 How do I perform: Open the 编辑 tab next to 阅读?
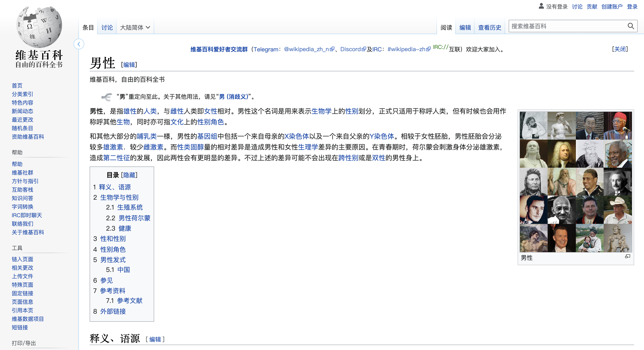[465, 27]
